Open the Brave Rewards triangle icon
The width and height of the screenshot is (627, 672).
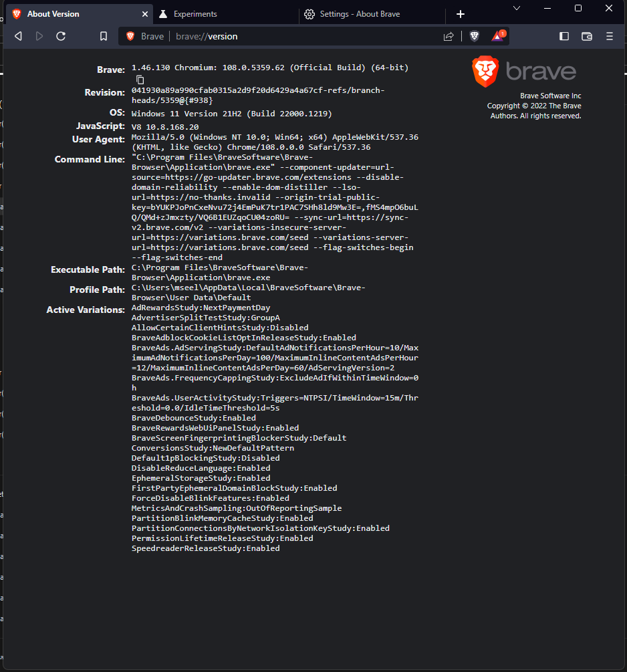(x=498, y=36)
